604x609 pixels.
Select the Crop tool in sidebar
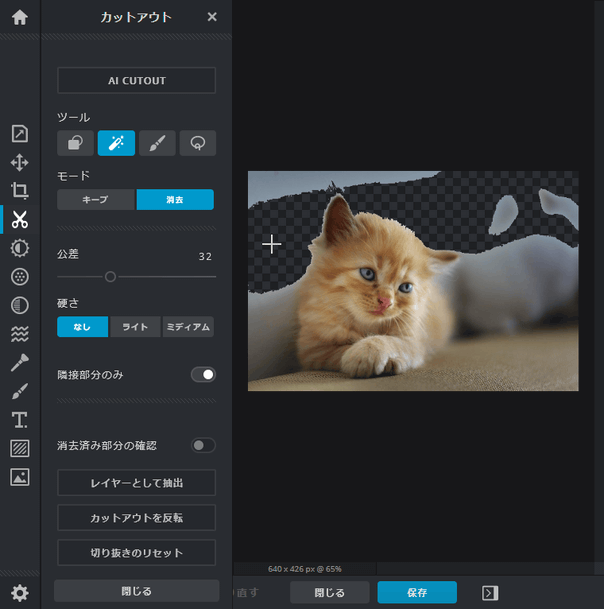pyautogui.click(x=19, y=191)
